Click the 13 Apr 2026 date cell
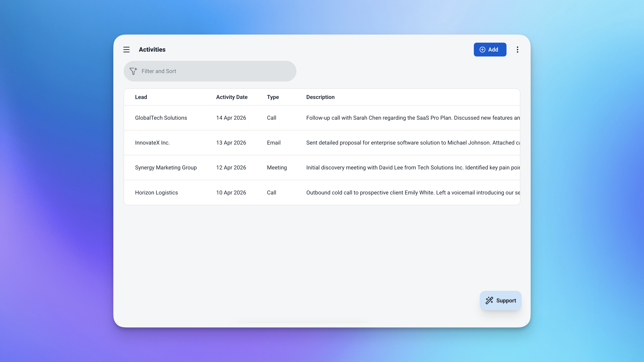 231,143
